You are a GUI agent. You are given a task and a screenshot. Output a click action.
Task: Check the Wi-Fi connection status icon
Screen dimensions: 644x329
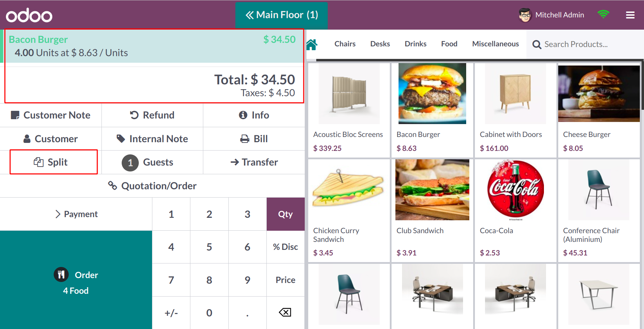(603, 14)
